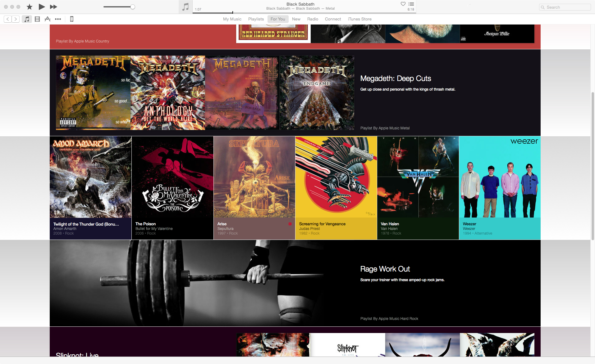The height and width of the screenshot is (364, 595).
Task: Go back with the left arrow
Action: point(8,19)
